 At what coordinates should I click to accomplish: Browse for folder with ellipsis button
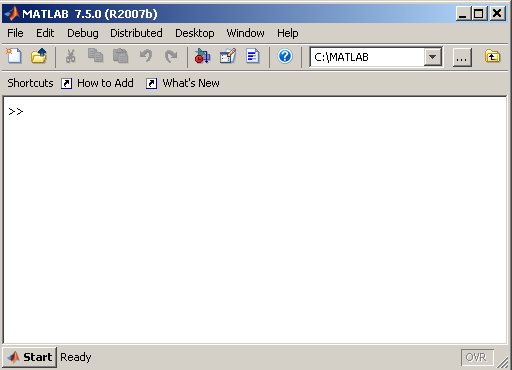(x=462, y=58)
